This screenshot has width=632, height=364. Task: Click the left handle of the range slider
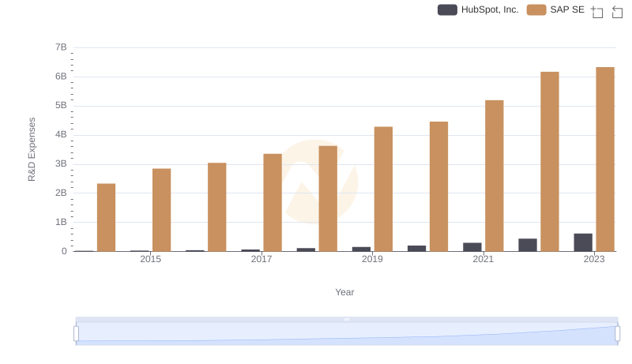[x=76, y=334]
